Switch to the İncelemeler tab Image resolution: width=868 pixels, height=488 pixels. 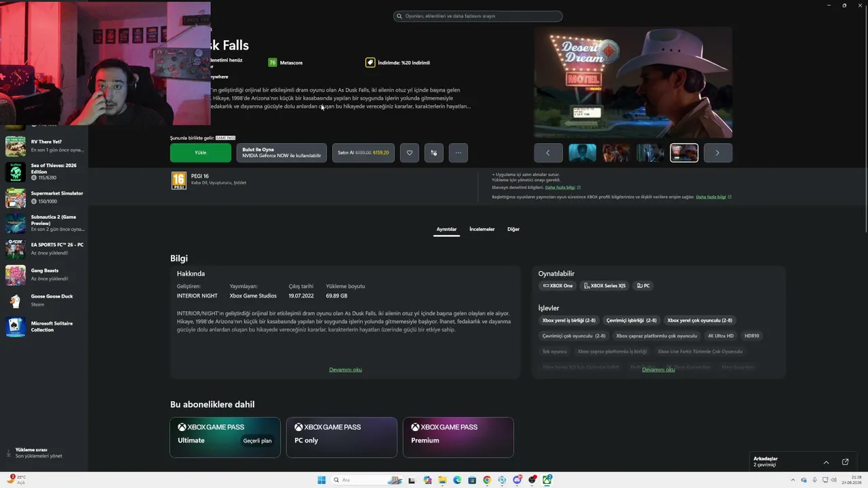click(482, 229)
